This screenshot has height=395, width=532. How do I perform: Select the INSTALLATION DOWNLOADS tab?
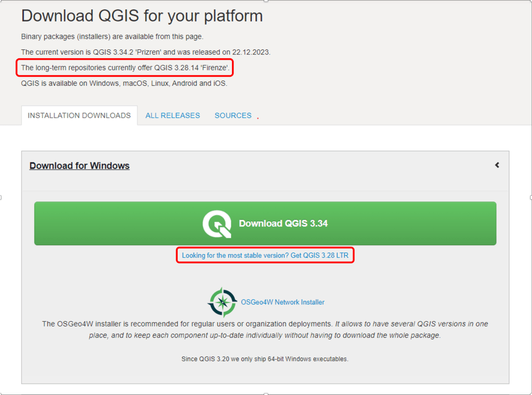pyautogui.click(x=79, y=115)
